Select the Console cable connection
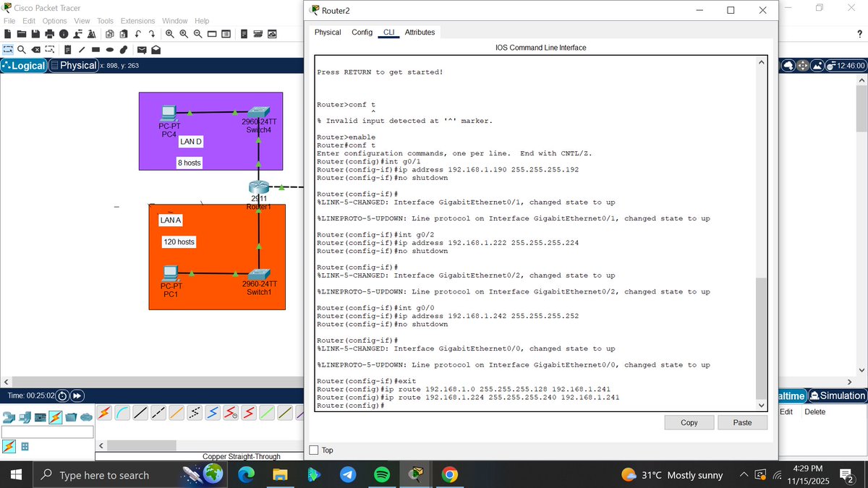Screen dimensions: 868x488 coord(123,412)
